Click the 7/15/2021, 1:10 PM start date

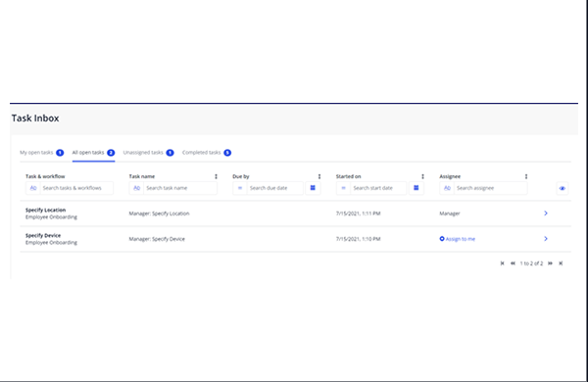click(358, 239)
